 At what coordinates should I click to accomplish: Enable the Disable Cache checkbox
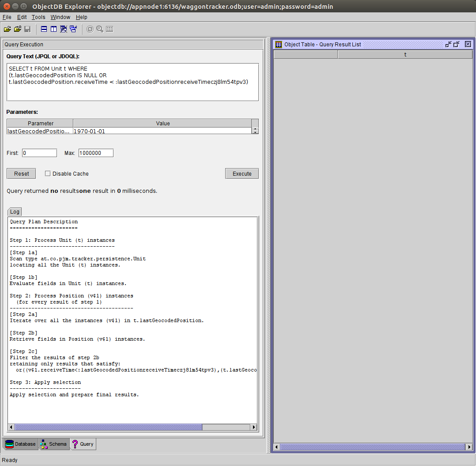(48, 173)
